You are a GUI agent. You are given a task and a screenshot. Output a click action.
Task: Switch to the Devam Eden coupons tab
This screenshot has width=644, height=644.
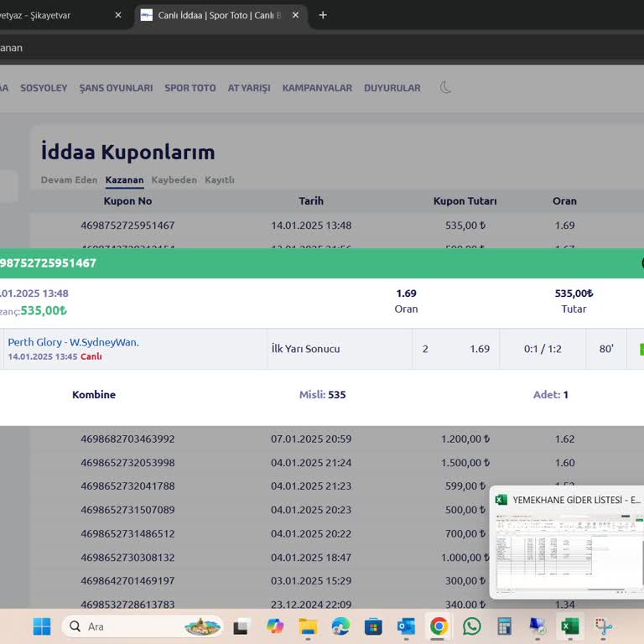69,180
